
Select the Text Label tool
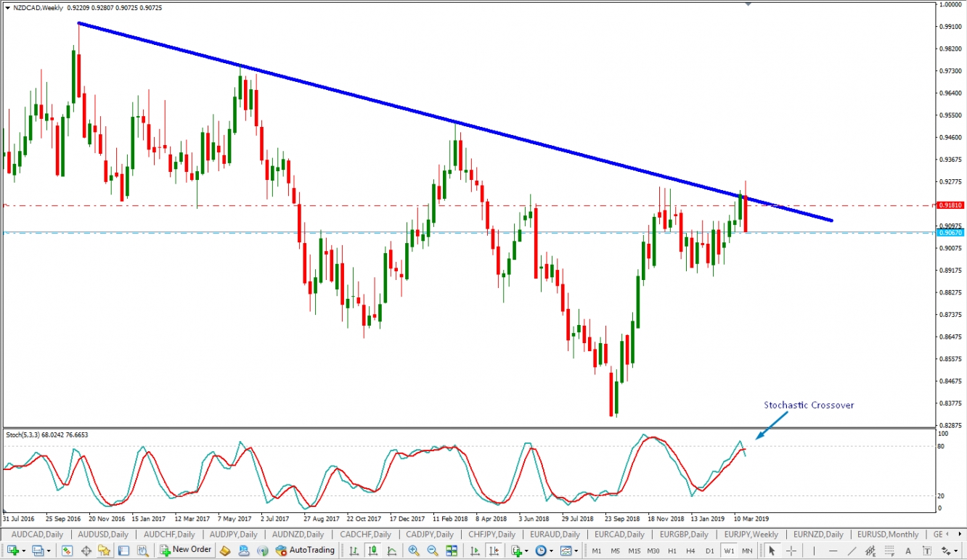927,551
